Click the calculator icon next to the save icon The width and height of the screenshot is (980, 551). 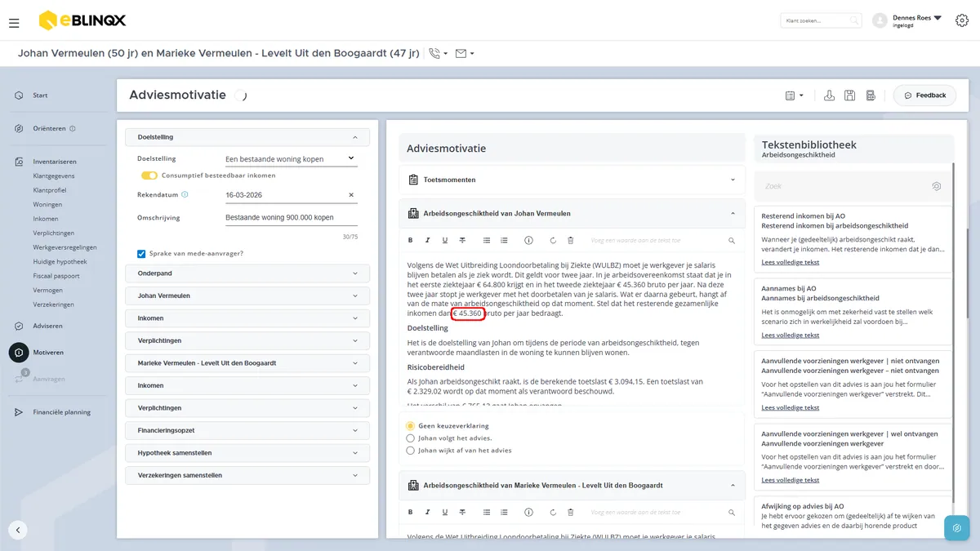(x=871, y=96)
